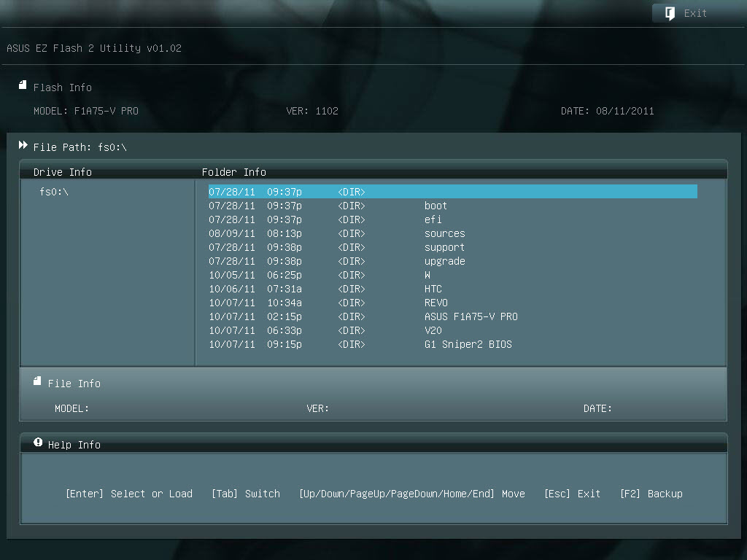Image resolution: width=747 pixels, height=560 pixels.
Task: Click the File Info VER: field
Action: (x=318, y=408)
